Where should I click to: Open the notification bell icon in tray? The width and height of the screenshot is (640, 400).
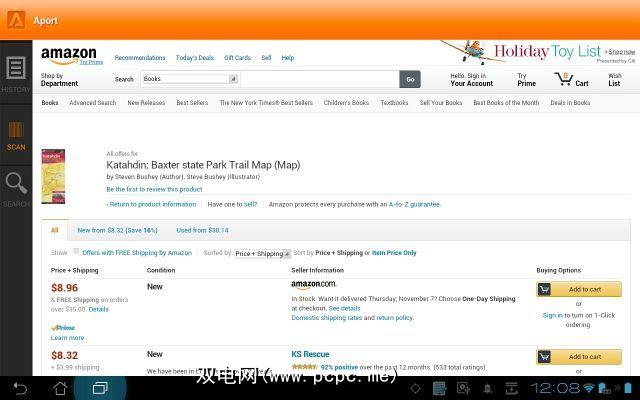[x=487, y=388]
